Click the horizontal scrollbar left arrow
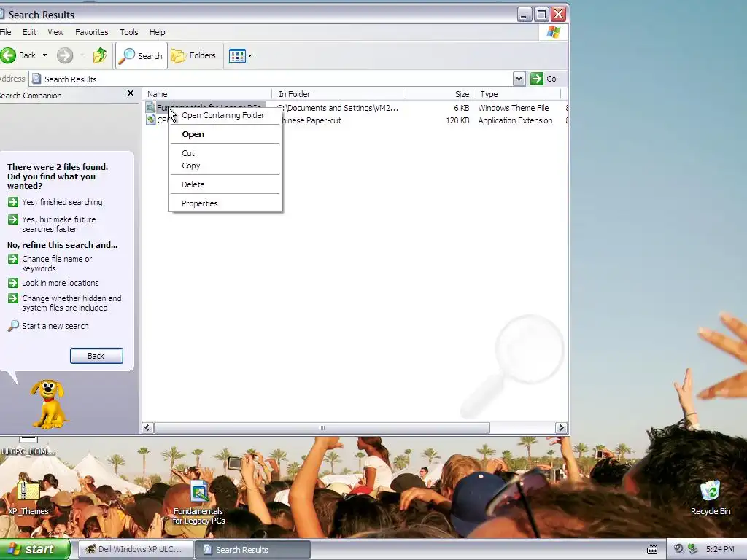This screenshot has height=560, width=747. click(x=147, y=427)
